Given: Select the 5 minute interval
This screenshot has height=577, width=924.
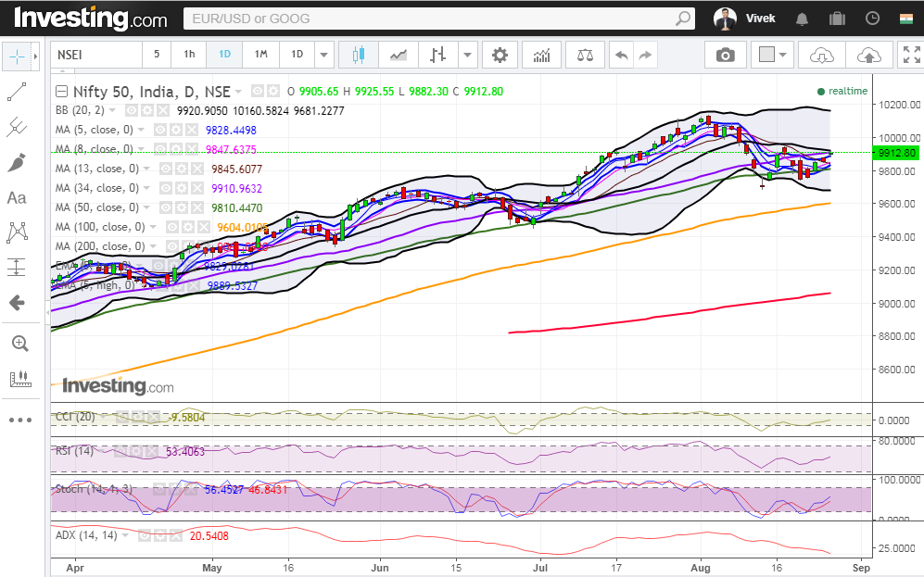Looking at the screenshot, I should click(x=157, y=54).
